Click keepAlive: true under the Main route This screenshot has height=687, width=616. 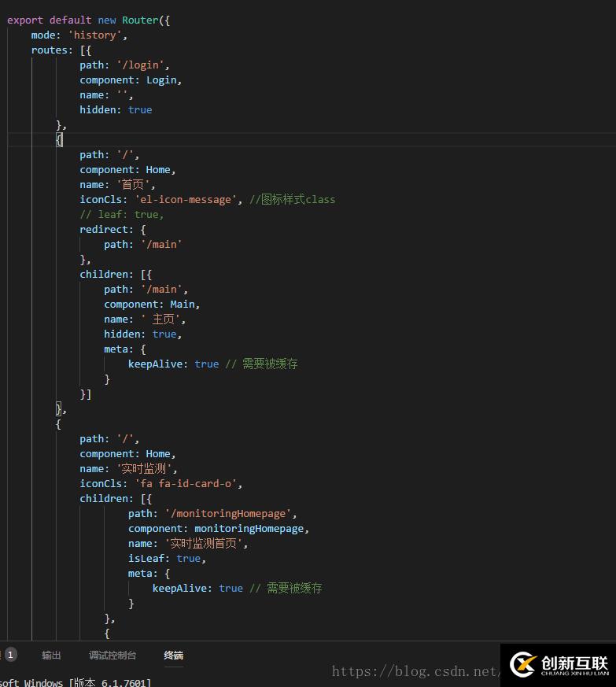click(174, 364)
